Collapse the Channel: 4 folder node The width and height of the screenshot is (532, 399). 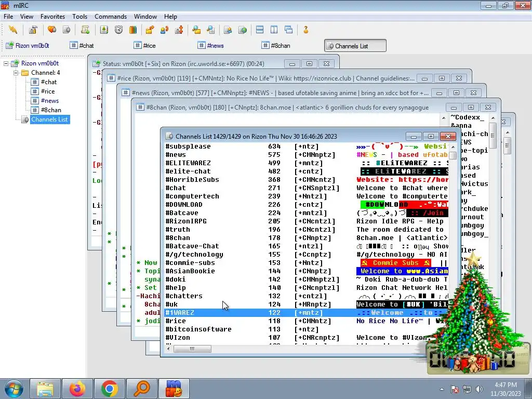(16, 73)
